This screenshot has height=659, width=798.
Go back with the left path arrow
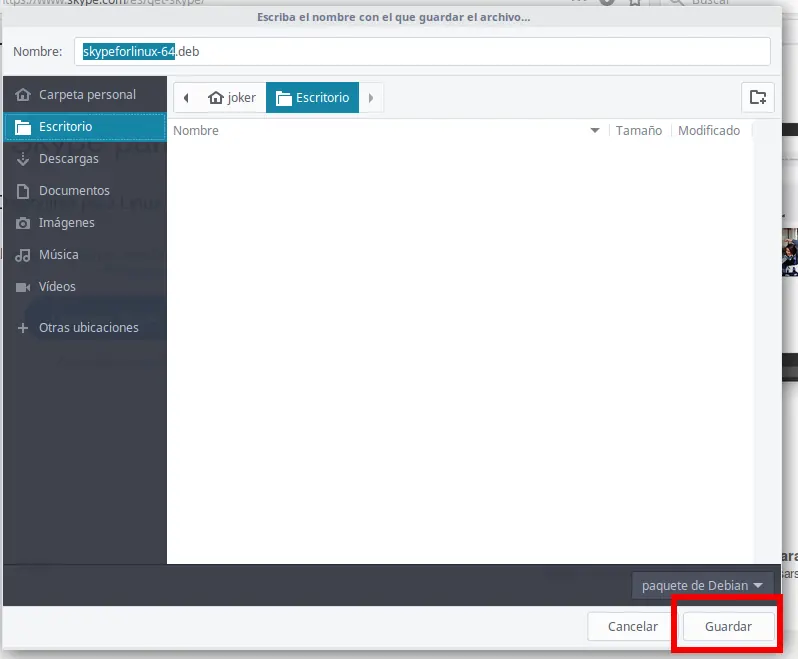[x=186, y=98]
